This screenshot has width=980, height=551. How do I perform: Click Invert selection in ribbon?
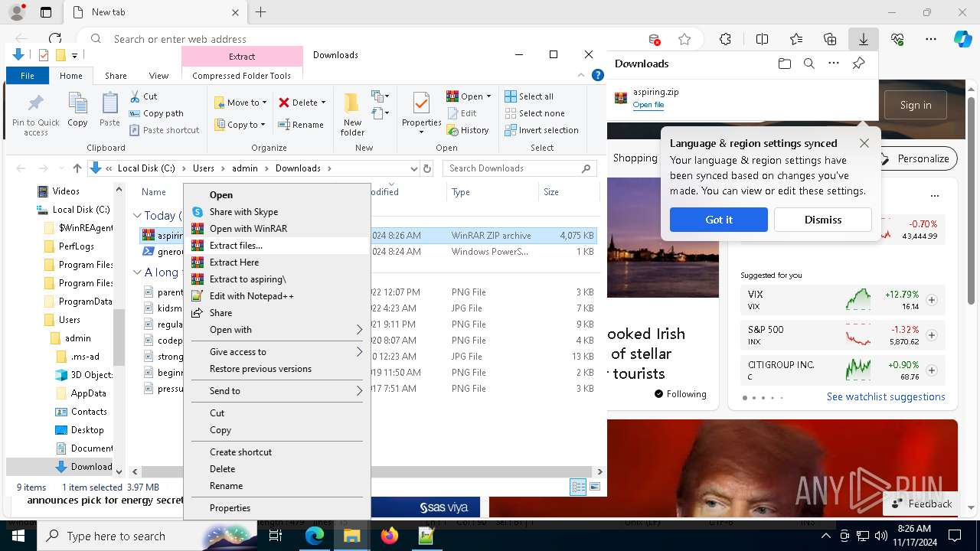pos(541,130)
